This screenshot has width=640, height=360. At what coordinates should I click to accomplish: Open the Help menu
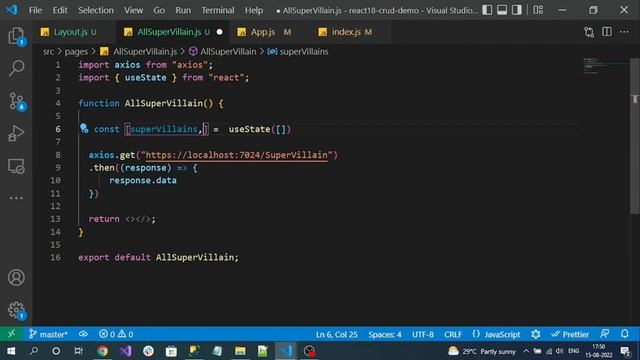[x=254, y=10]
